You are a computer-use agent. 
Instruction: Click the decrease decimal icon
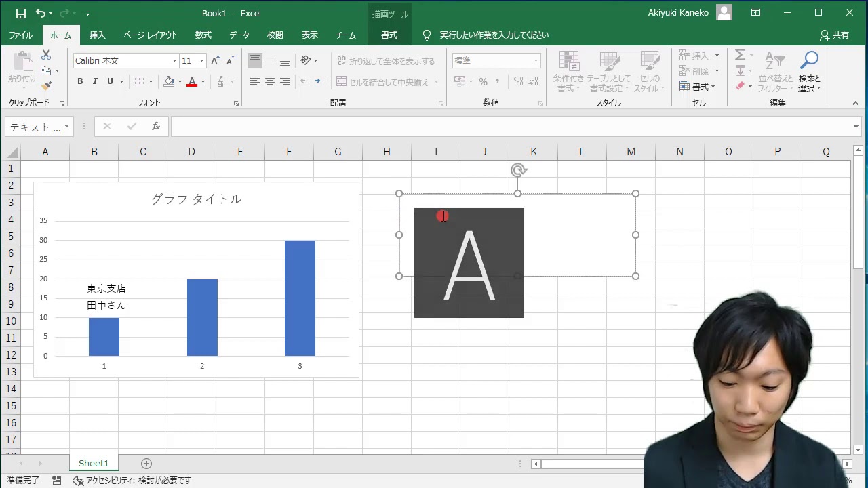pos(533,81)
